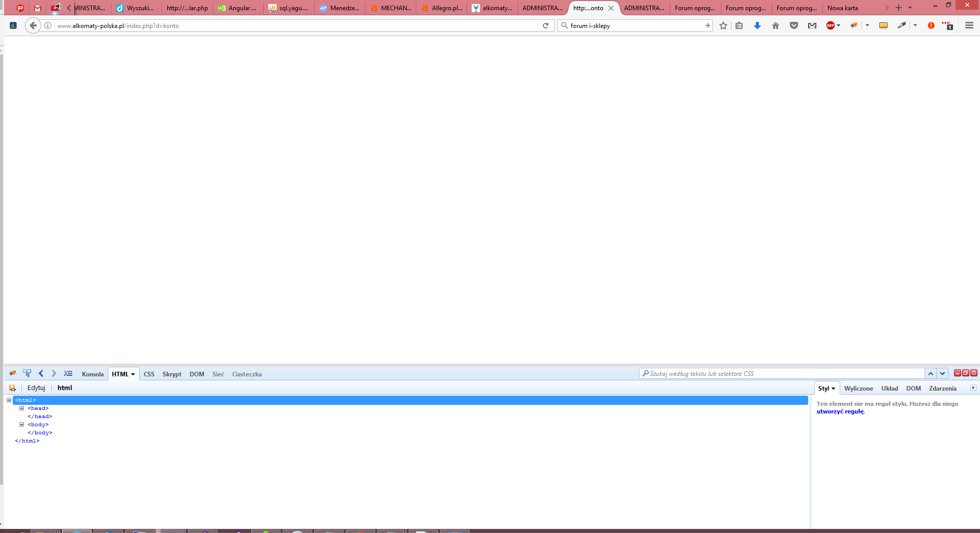This screenshot has width=980, height=533.
Task: Collapse the html root node
Action: click(9, 400)
